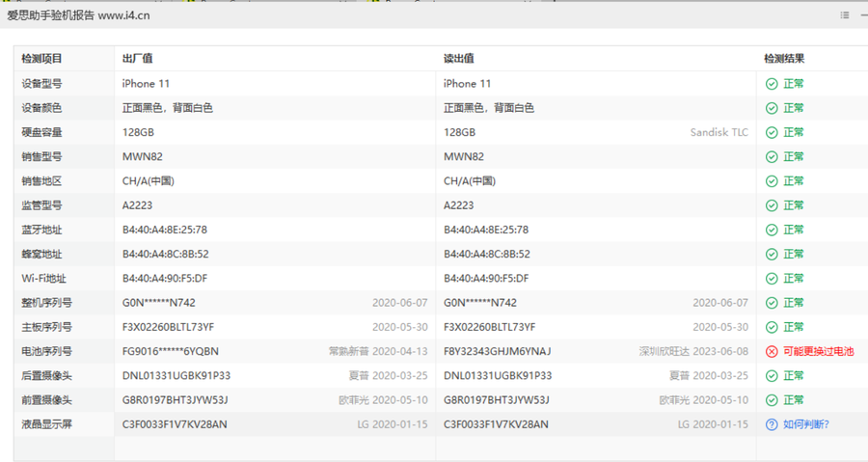Click 深圳欣旺达 2023-06-08 battery date
Screen dimensions: 868x462
point(693,352)
